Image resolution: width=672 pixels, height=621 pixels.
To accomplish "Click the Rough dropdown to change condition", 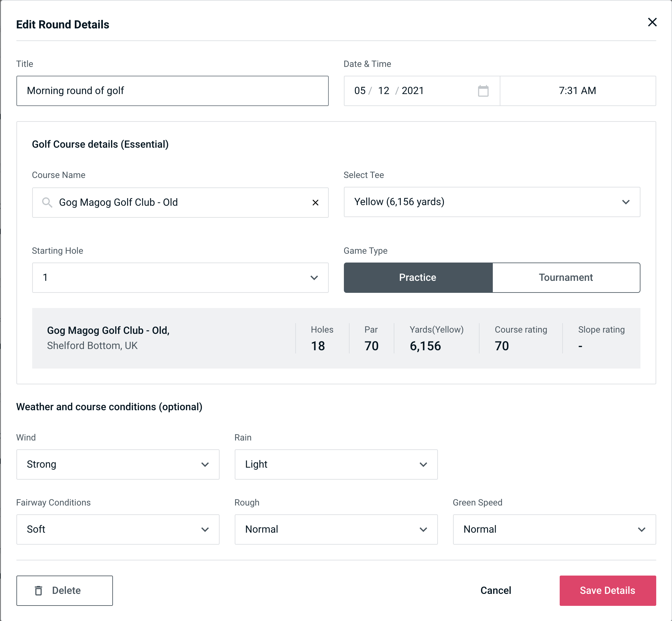I will coord(336,529).
